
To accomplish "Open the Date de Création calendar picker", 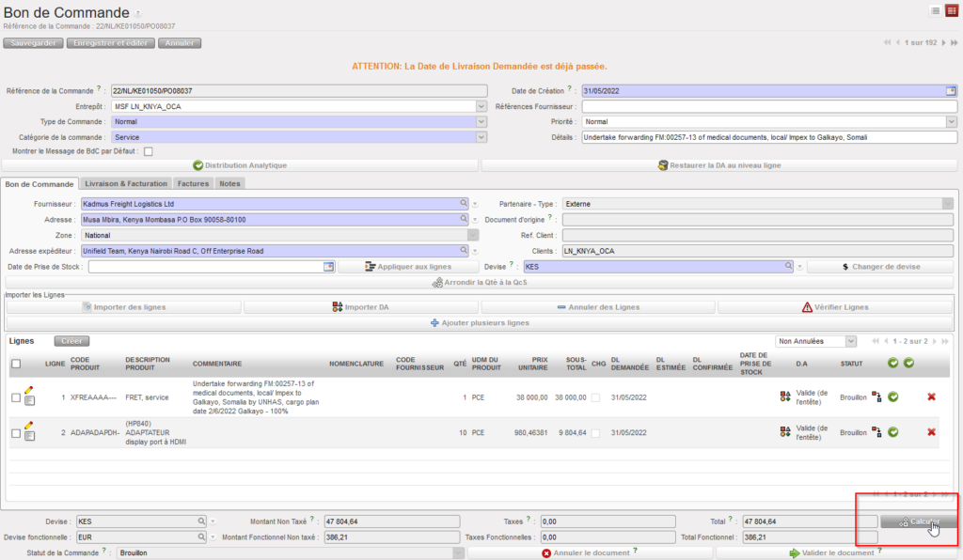I will pos(950,91).
